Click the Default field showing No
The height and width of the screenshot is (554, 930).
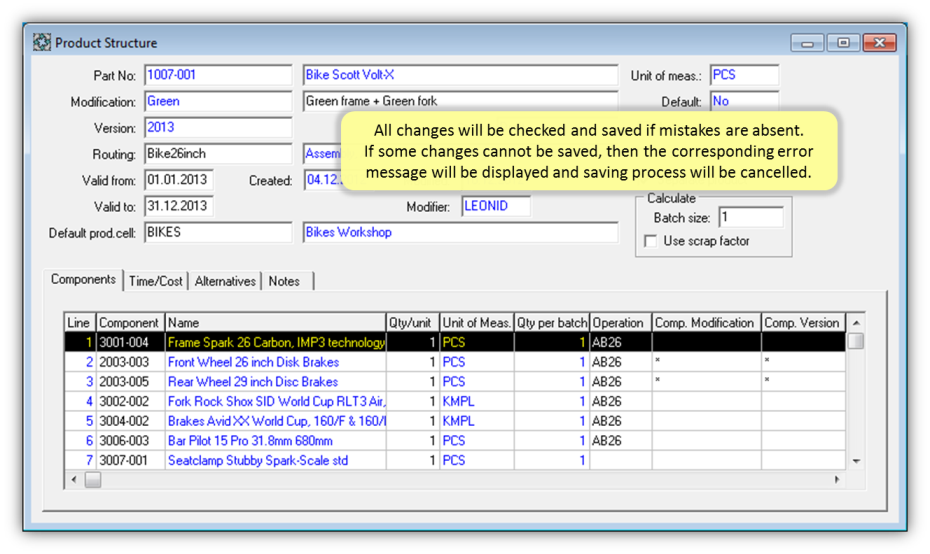pos(744,100)
